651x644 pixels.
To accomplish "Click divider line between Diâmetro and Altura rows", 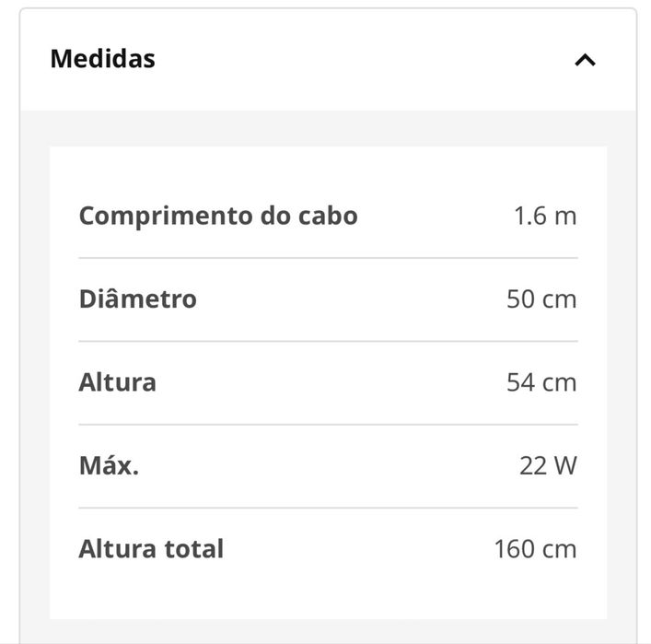I will click(x=328, y=341).
